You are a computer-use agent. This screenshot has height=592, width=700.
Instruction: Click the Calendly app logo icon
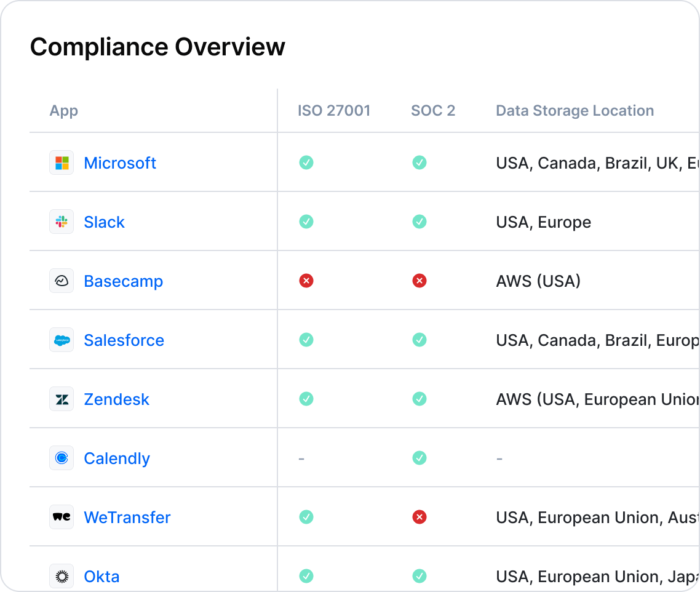tap(62, 458)
